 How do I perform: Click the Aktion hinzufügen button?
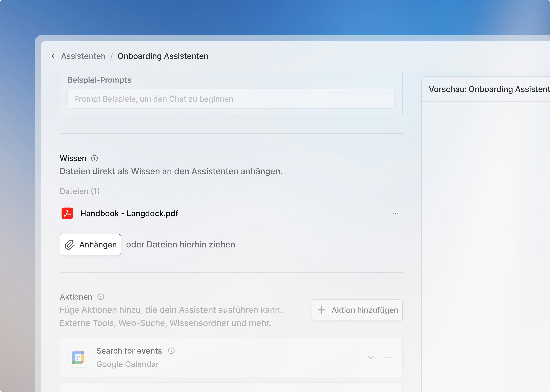pos(357,310)
